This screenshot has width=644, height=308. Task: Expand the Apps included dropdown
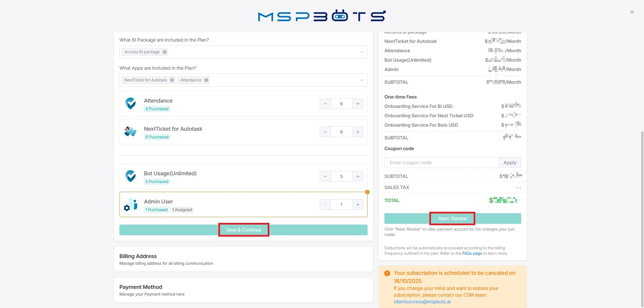coord(361,80)
